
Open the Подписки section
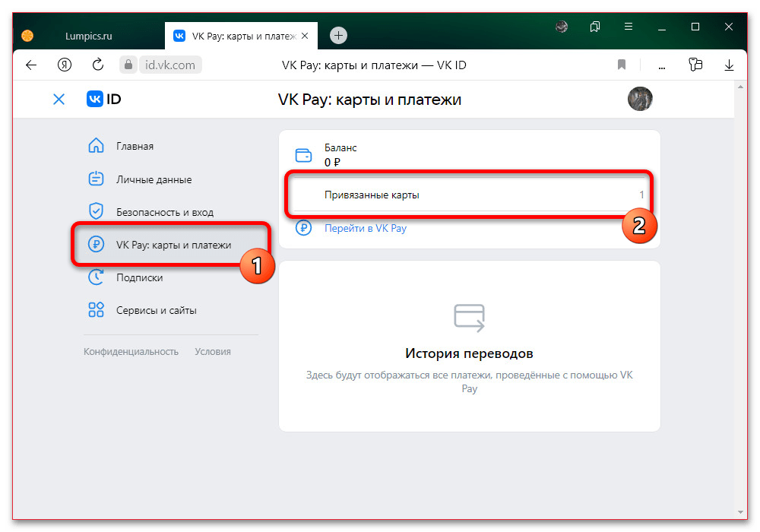click(140, 278)
